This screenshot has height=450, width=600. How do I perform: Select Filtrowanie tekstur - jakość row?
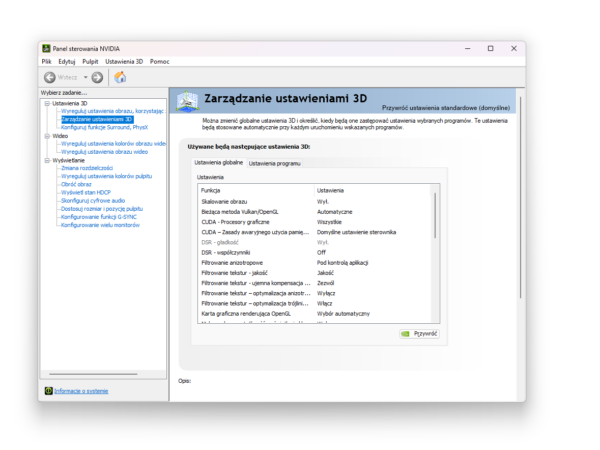pyautogui.click(x=314, y=273)
